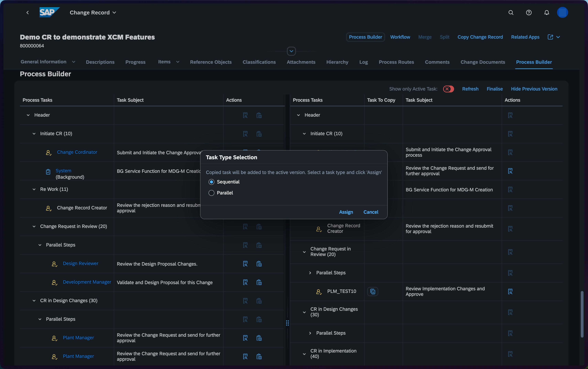This screenshot has width=588, height=369.
Task: Click the back navigation arrow
Action: point(28,12)
